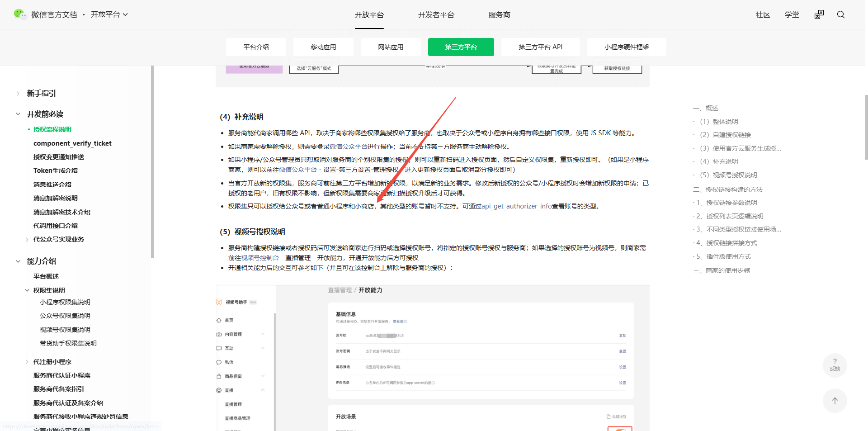Open the search magnifier icon
This screenshot has height=431, width=868.
(841, 14)
